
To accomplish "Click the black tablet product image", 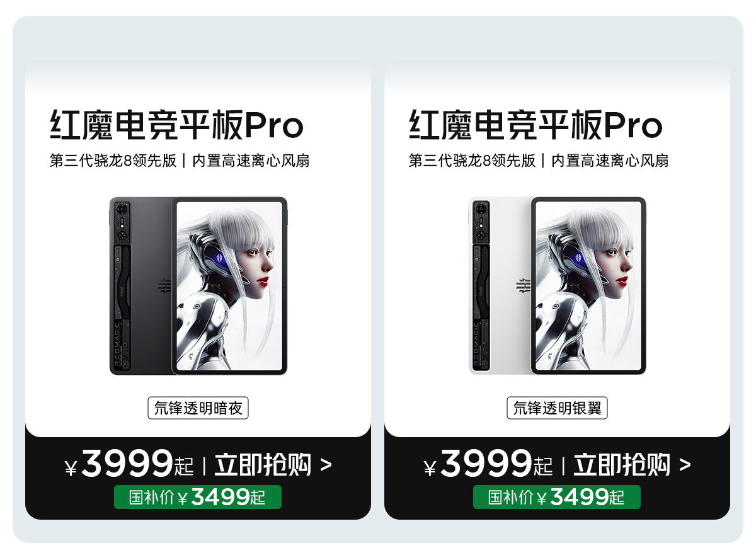I will pyautogui.click(x=198, y=286).
